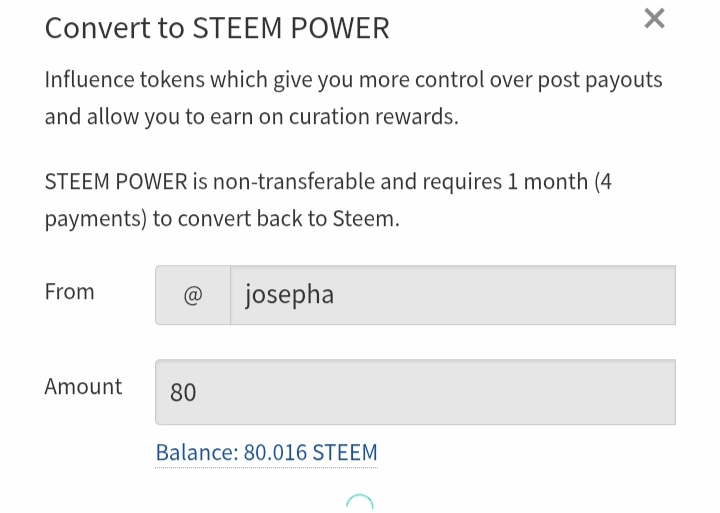Viewport: 720px width, 513px height.
Task: Click into the Amount field showing 80
Action: pos(416,392)
